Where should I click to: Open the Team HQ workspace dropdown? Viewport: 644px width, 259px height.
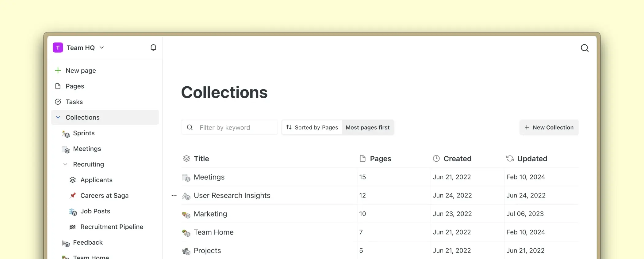pyautogui.click(x=102, y=48)
